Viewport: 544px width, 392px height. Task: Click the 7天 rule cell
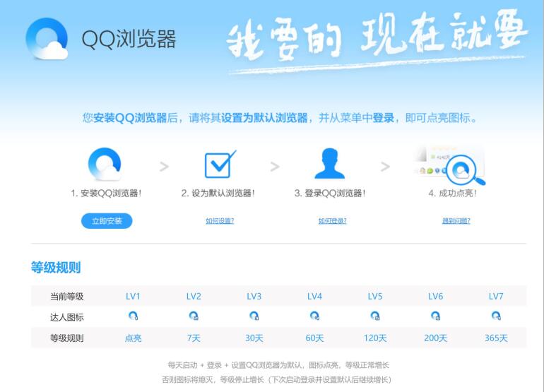(x=194, y=338)
